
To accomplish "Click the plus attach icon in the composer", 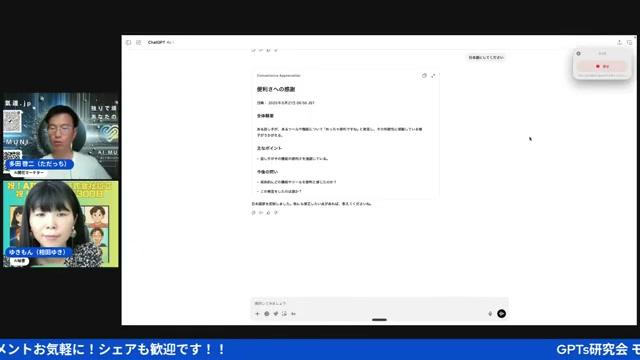I will 257,314.
